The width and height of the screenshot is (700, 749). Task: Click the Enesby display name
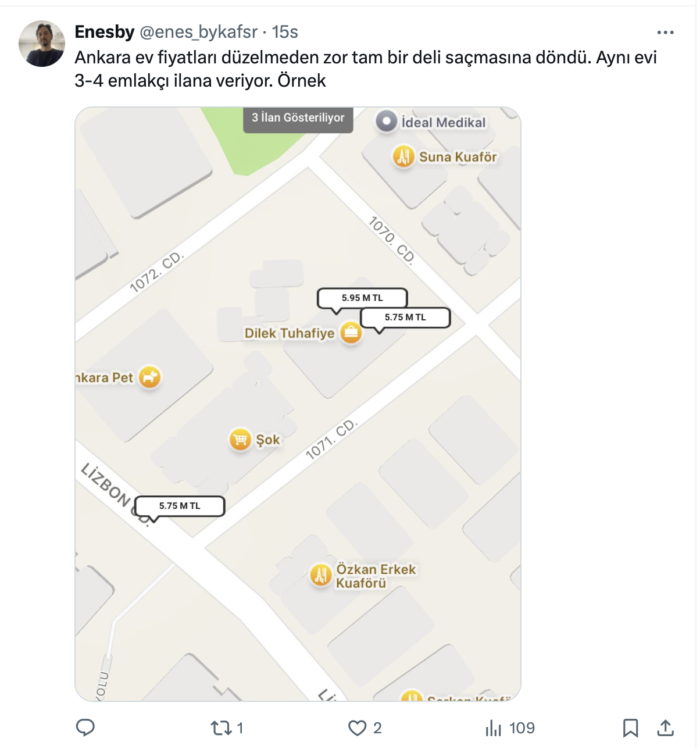click(105, 32)
